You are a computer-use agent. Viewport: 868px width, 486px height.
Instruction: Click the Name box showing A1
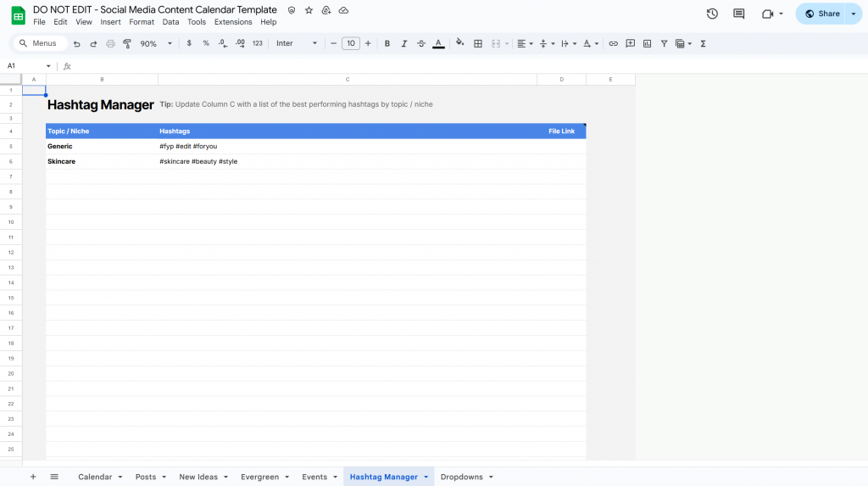pyautogui.click(x=28, y=66)
